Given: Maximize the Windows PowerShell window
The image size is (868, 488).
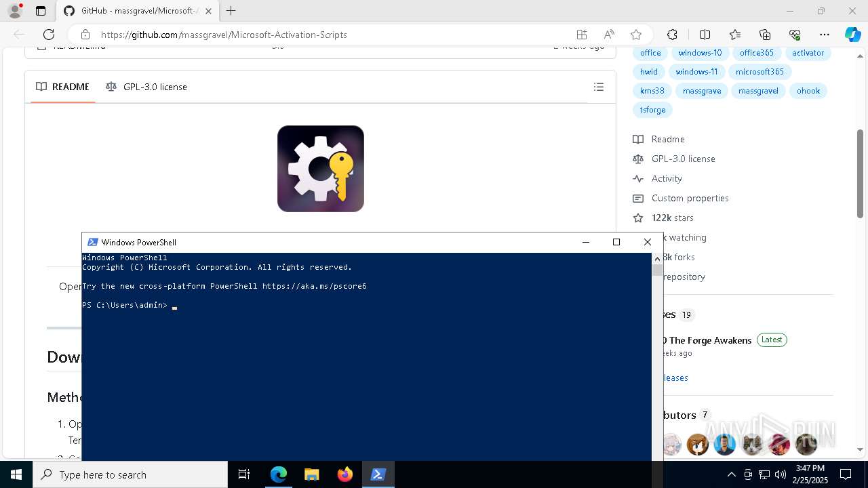Looking at the screenshot, I should [616, 242].
